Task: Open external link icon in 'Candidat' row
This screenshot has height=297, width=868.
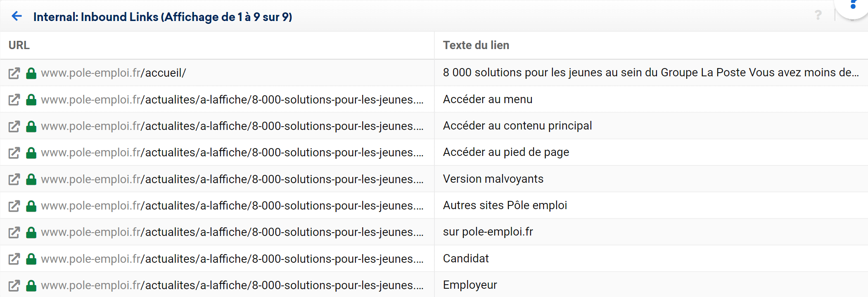Action: [14, 259]
